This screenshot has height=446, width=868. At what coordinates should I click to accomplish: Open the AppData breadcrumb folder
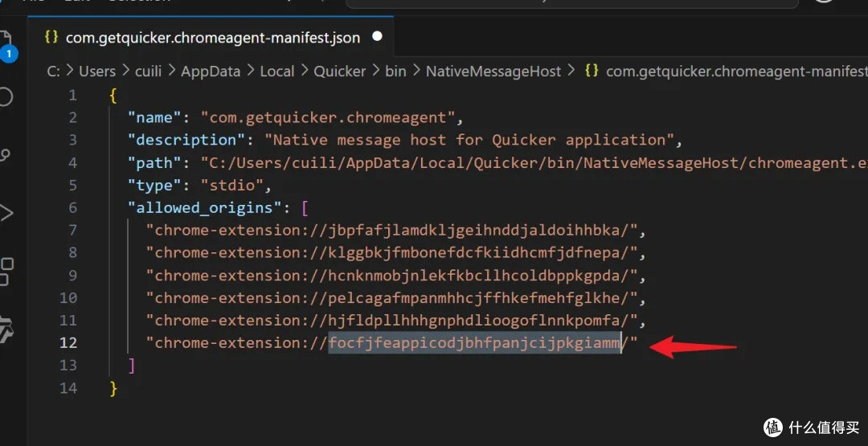click(x=211, y=72)
